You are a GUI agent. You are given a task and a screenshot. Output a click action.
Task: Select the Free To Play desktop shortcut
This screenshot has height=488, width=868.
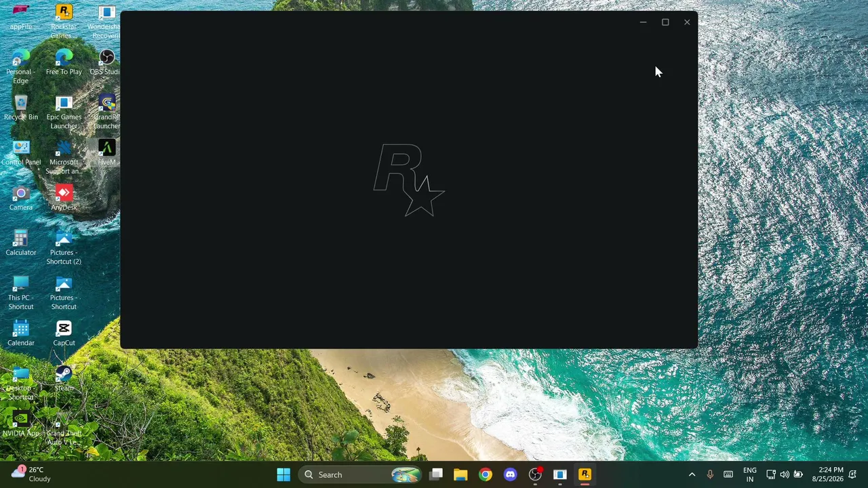(64, 62)
